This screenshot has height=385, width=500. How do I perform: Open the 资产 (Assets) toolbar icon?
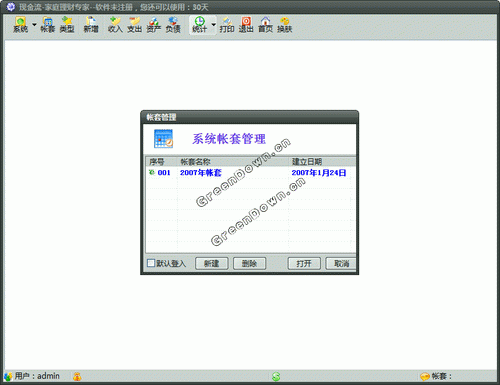[x=154, y=25]
